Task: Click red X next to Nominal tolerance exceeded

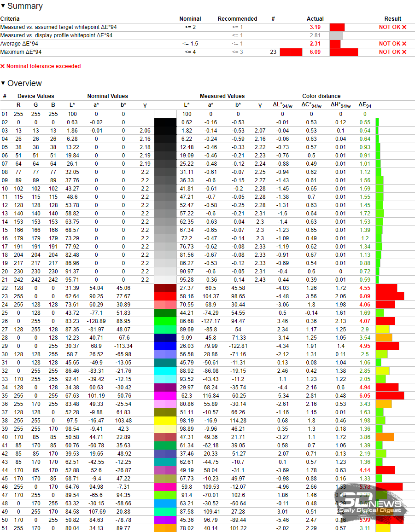Action: click(3, 66)
